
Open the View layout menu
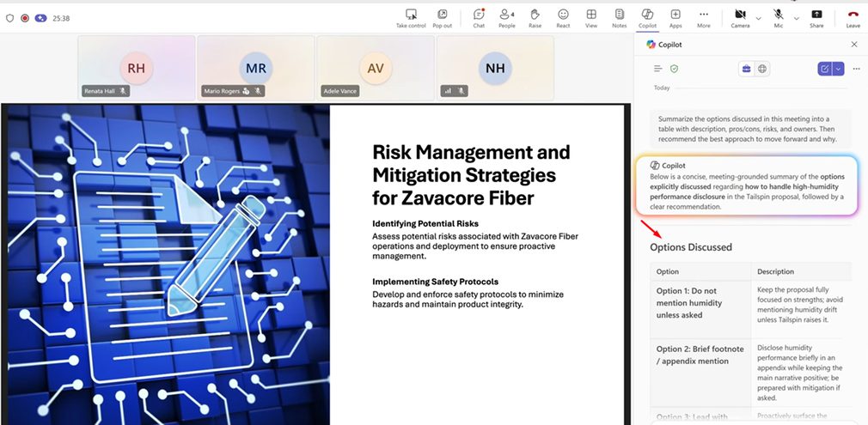tap(591, 17)
